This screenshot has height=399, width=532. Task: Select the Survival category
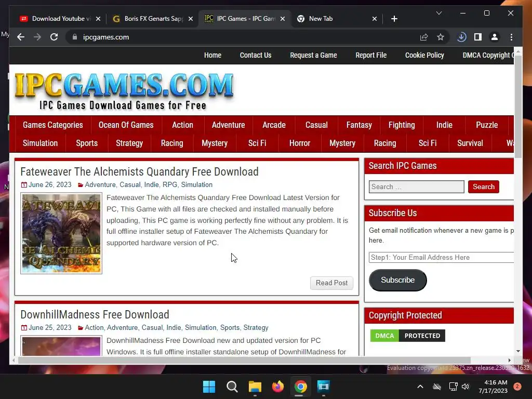(470, 143)
